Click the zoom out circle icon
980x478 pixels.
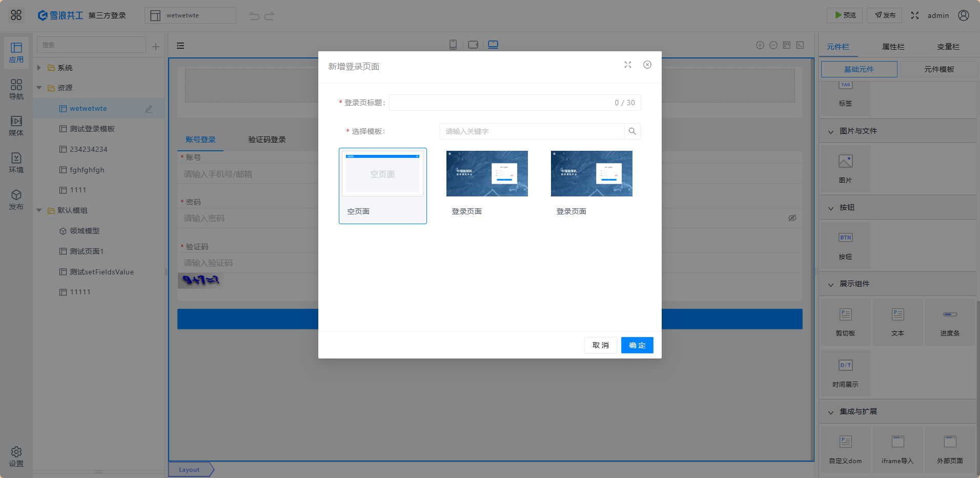[x=773, y=45]
